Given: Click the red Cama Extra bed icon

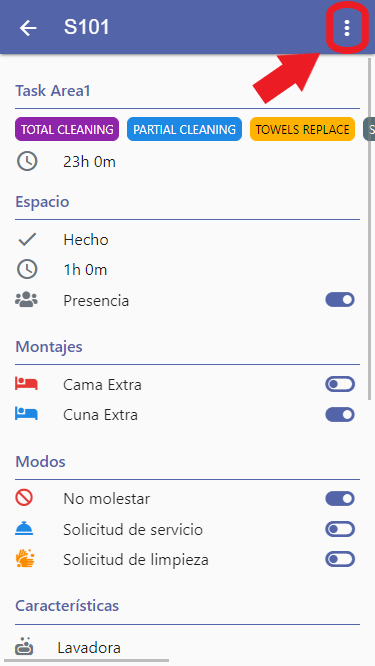Looking at the screenshot, I should tap(26, 384).
